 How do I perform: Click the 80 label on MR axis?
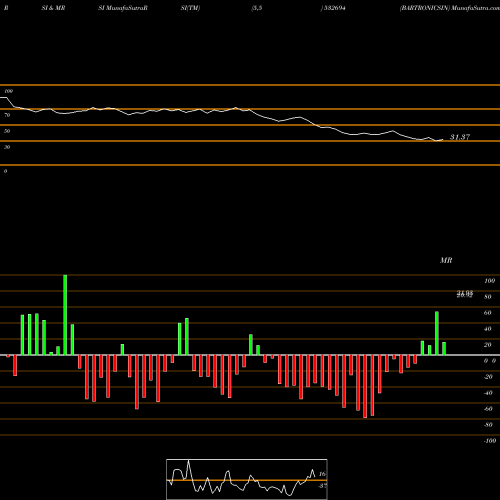click(x=488, y=297)
